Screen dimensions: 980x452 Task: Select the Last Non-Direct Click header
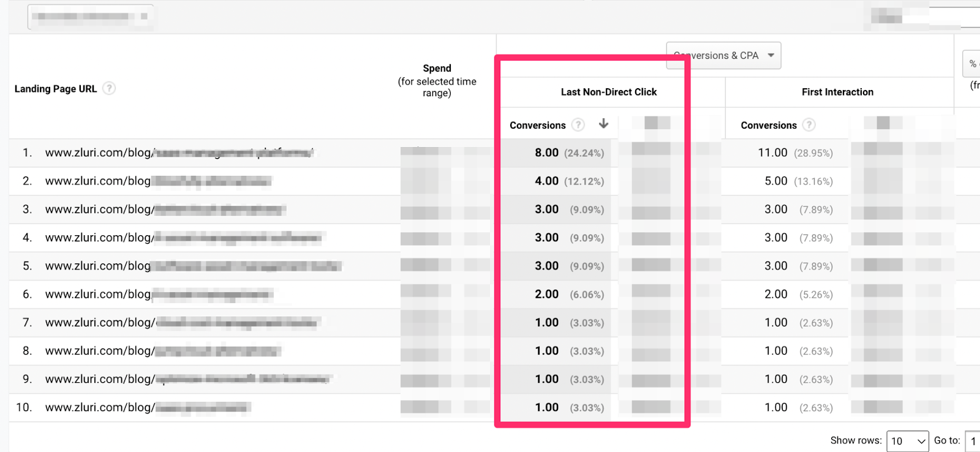609,92
